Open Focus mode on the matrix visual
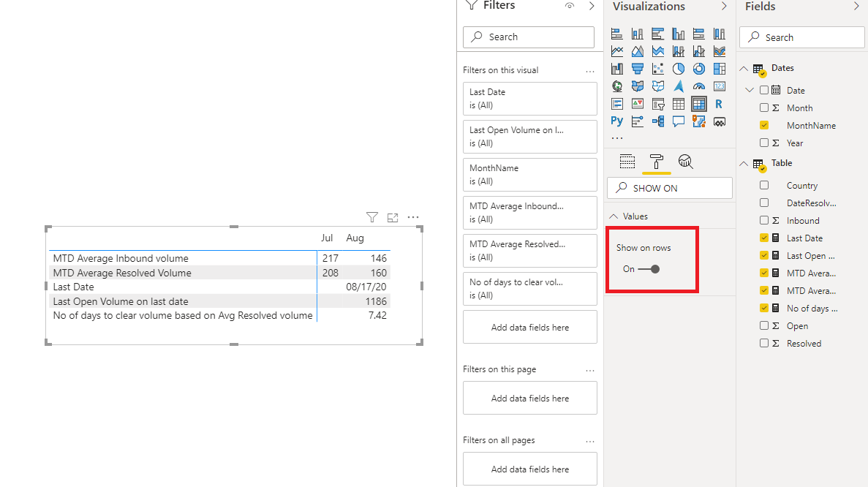 (393, 217)
